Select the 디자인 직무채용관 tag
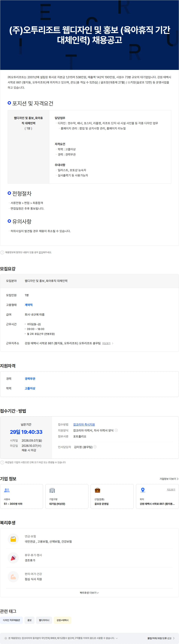 [x=12, y=620]
